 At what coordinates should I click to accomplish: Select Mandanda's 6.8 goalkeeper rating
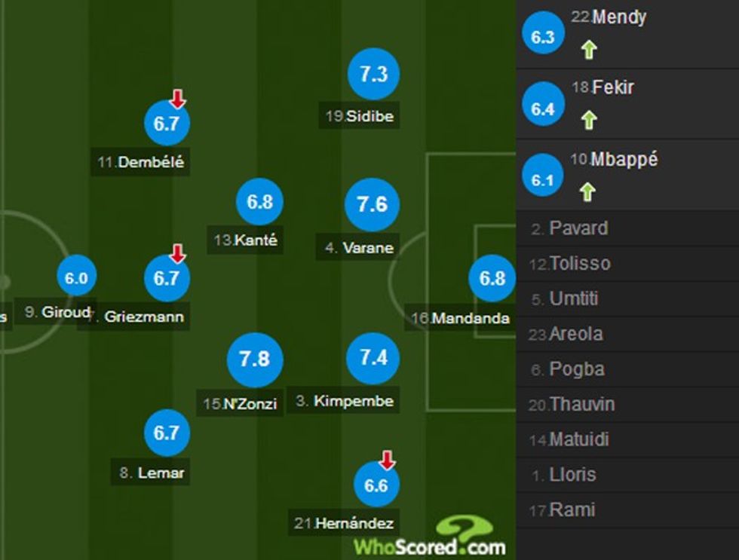coord(492,278)
